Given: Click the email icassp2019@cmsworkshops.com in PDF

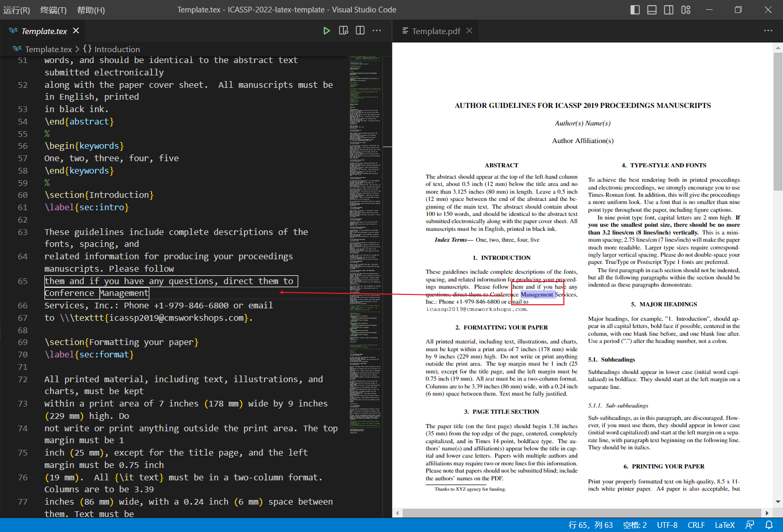Looking at the screenshot, I should pyautogui.click(x=477, y=309).
